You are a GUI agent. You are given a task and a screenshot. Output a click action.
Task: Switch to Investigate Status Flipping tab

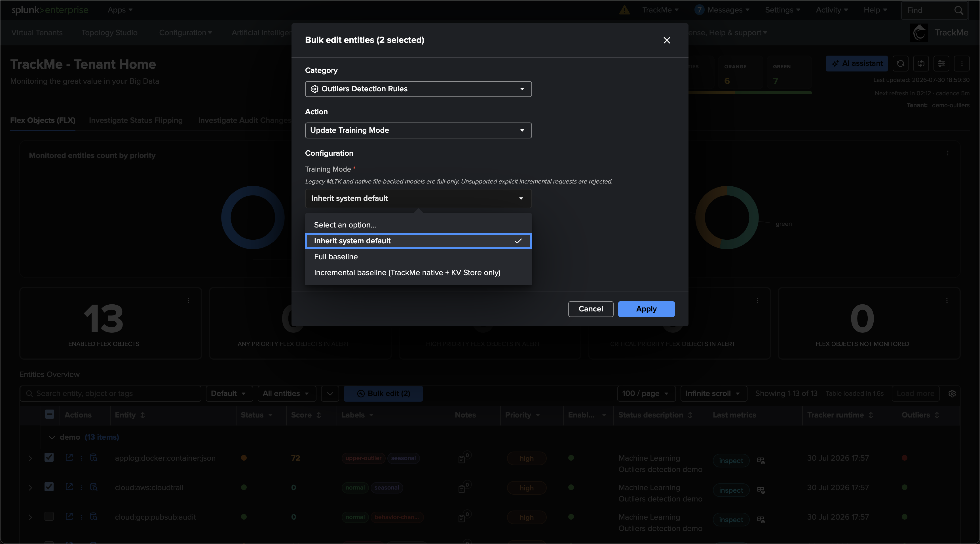(136, 120)
